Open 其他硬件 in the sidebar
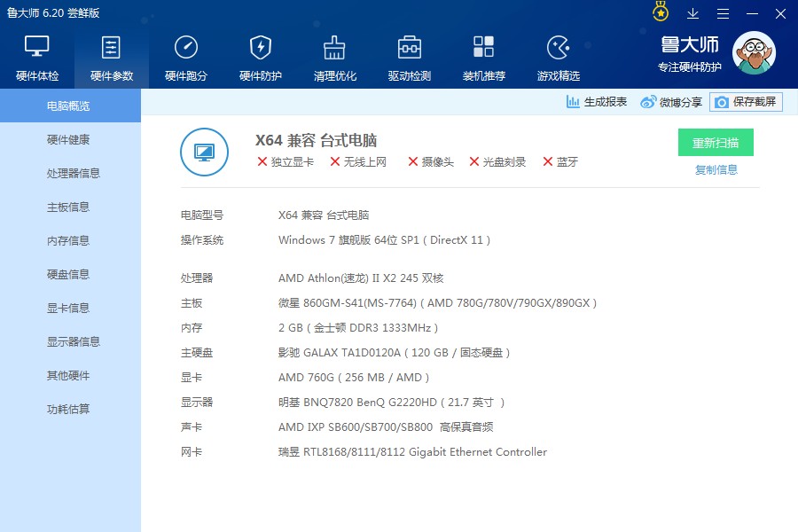The height and width of the screenshot is (532, 798). coord(70,375)
